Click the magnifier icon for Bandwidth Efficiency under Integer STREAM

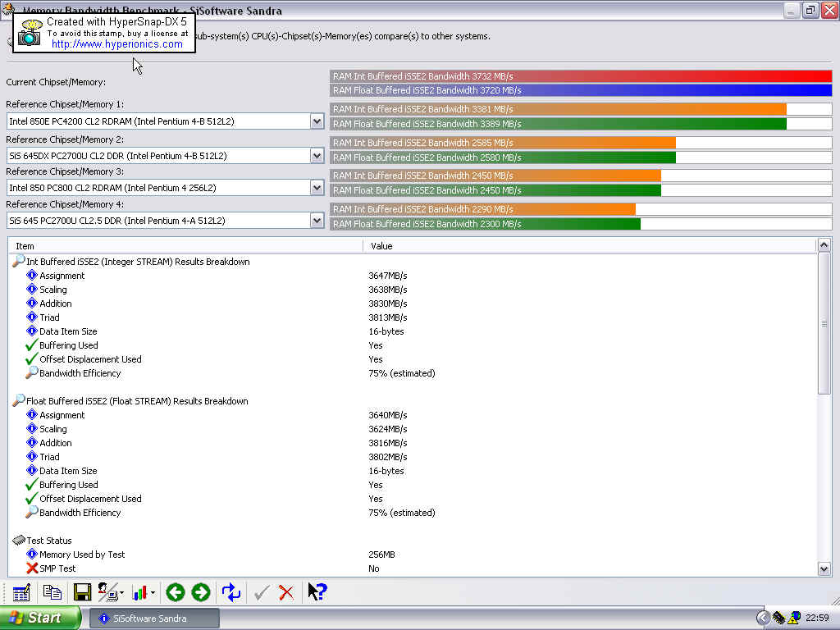[32, 372]
